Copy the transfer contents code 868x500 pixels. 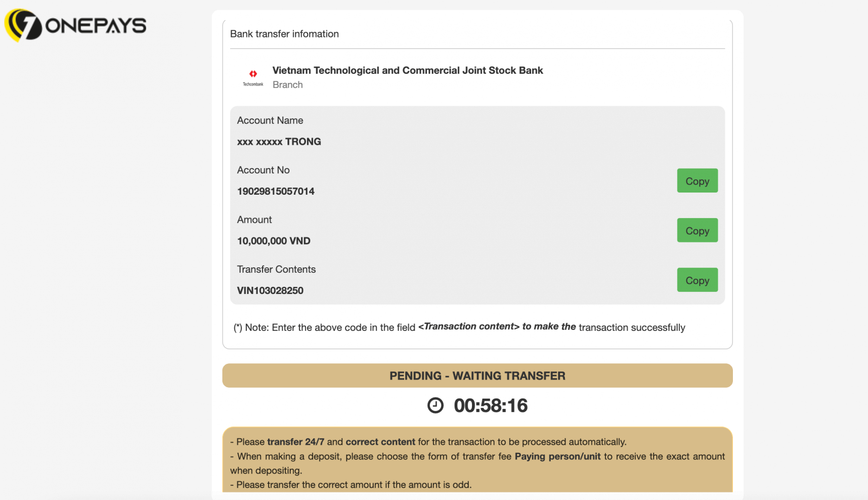click(697, 280)
